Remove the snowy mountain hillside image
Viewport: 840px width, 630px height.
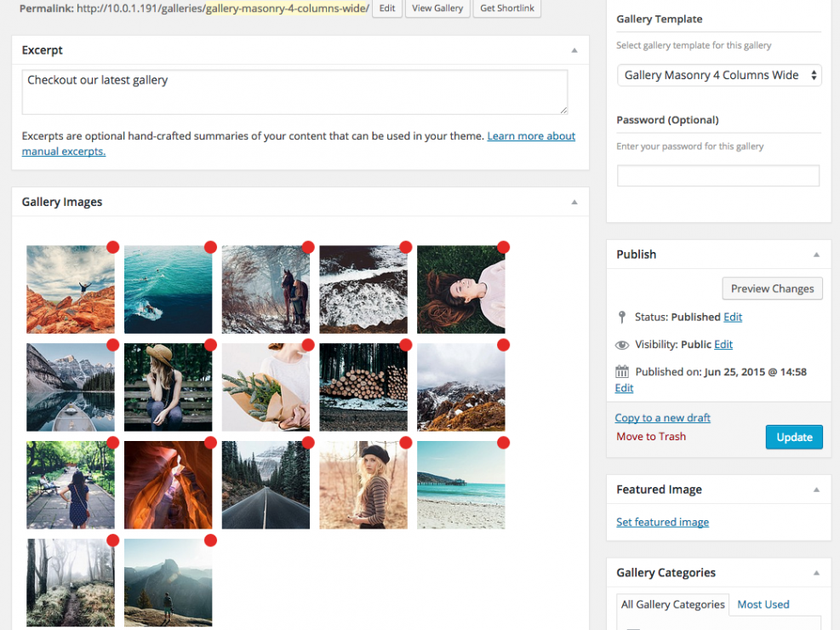(x=504, y=345)
